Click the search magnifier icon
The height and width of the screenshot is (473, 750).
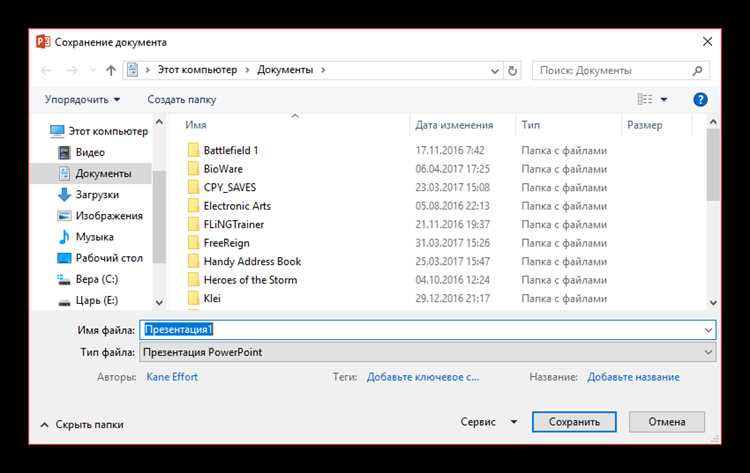coord(697,71)
